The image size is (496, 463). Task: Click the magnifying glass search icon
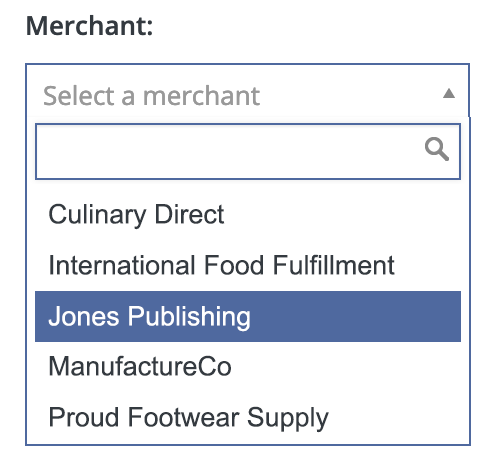[x=437, y=149]
